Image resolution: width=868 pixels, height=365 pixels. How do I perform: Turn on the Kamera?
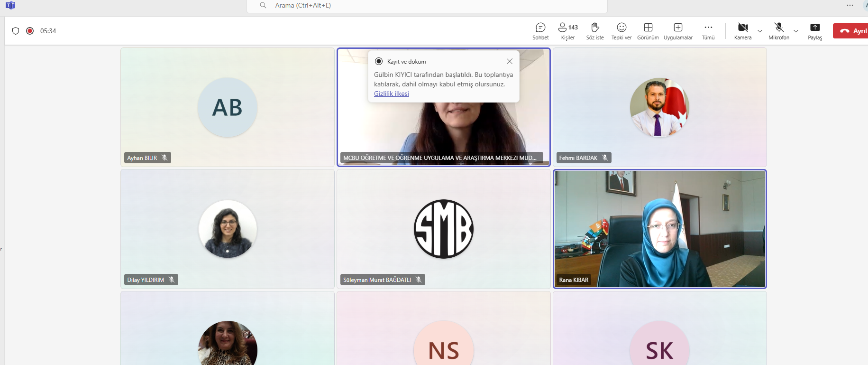[743, 31]
